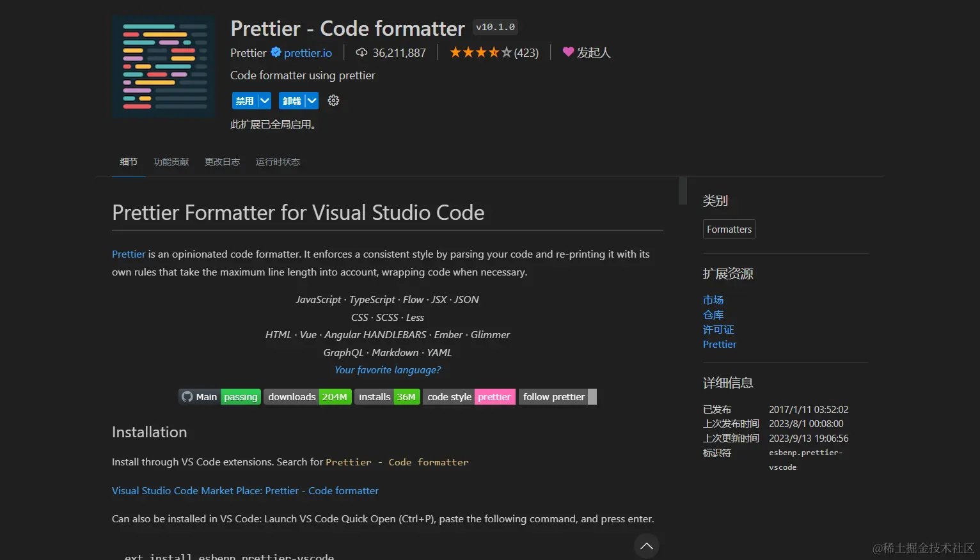Image resolution: width=980 pixels, height=560 pixels.
Task: Switch to the 功能贡献 tab
Action: click(171, 162)
